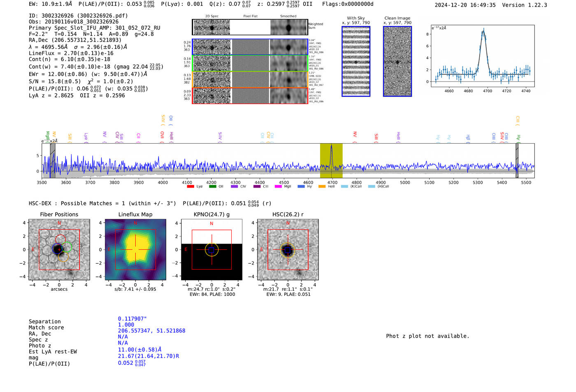Click the Hγ blue legend swatch
The width and height of the screenshot is (576, 392).
(x=301, y=186)
